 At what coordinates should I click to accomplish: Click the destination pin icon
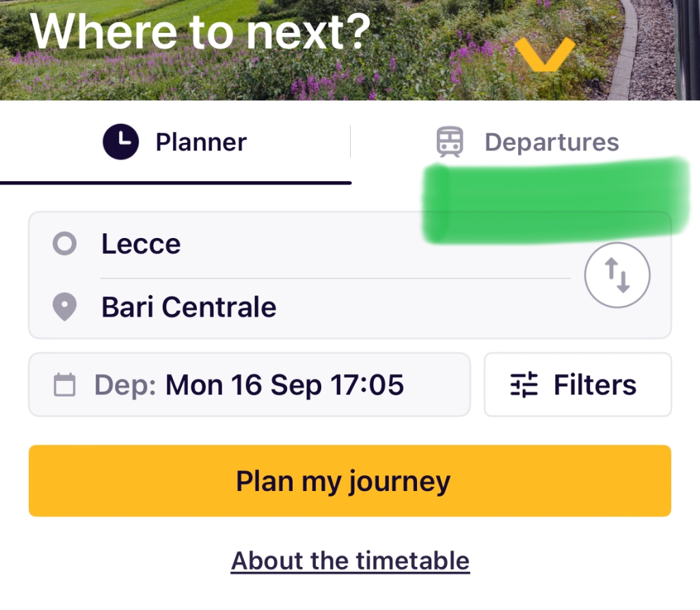(x=65, y=307)
